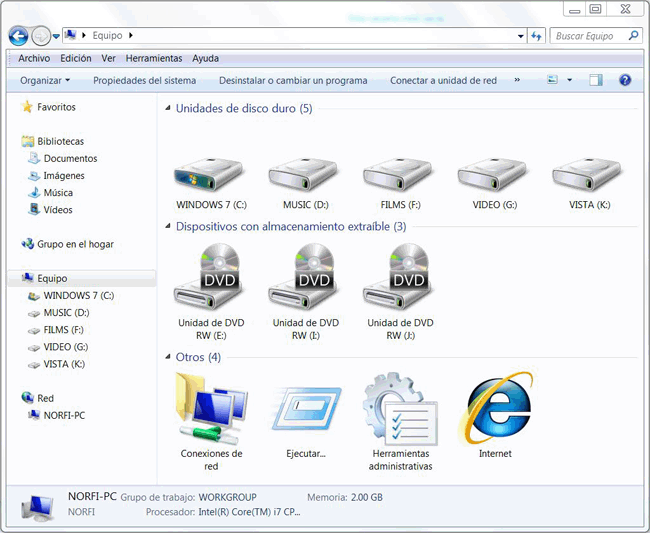The height and width of the screenshot is (533, 650).
Task: Show more toolbar commands chevron
Action: coord(517,80)
